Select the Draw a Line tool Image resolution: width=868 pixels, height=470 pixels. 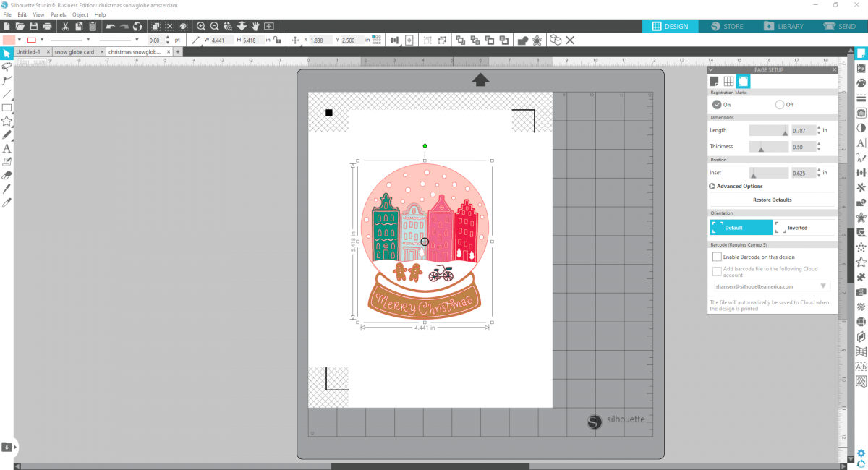coord(7,94)
